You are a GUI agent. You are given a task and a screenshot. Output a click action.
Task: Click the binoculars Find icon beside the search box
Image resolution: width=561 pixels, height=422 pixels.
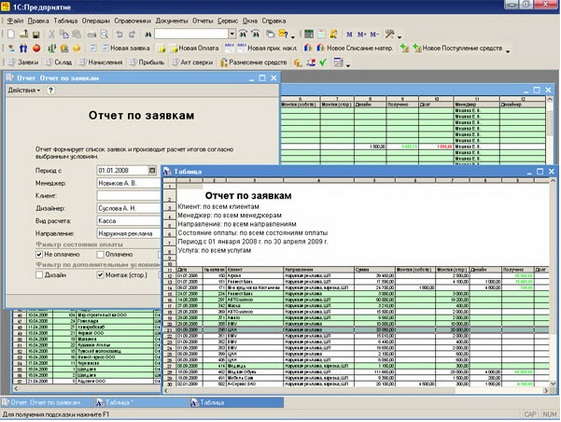click(148, 34)
